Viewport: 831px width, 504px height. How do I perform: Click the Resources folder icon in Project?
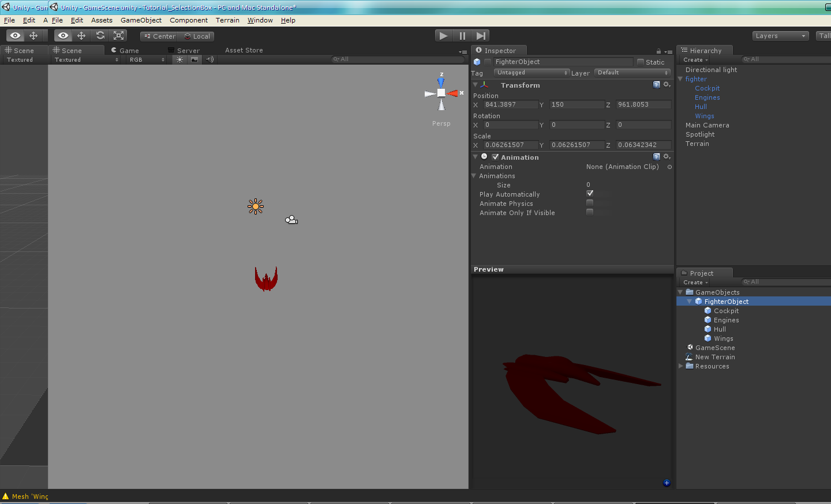pyautogui.click(x=689, y=366)
